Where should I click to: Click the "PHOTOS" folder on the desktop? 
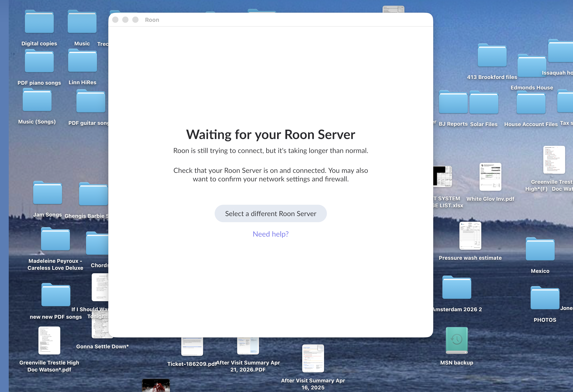(545, 298)
